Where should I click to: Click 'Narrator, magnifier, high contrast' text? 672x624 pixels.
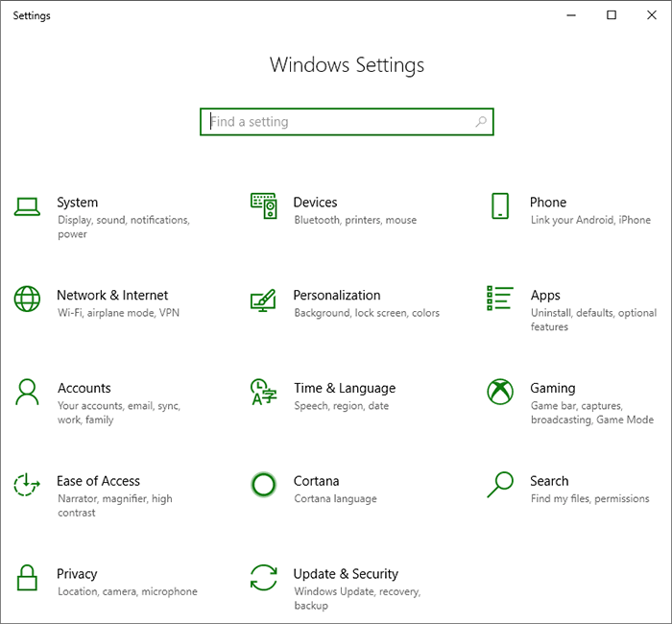(115, 506)
